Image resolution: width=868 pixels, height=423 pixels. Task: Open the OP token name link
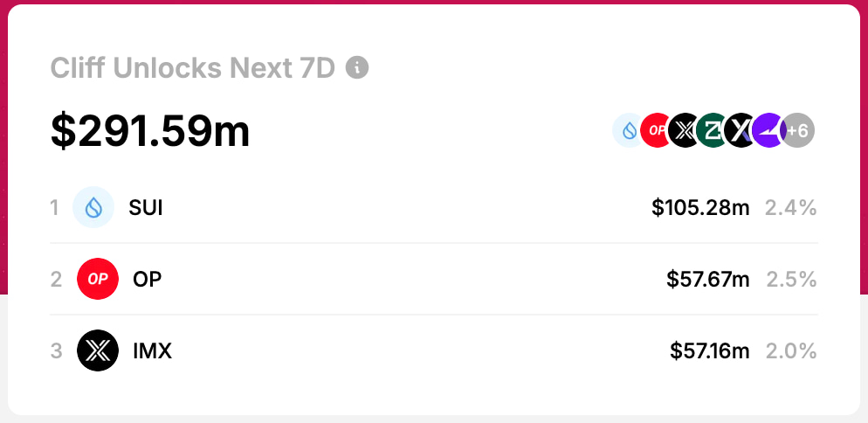point(147,280)
